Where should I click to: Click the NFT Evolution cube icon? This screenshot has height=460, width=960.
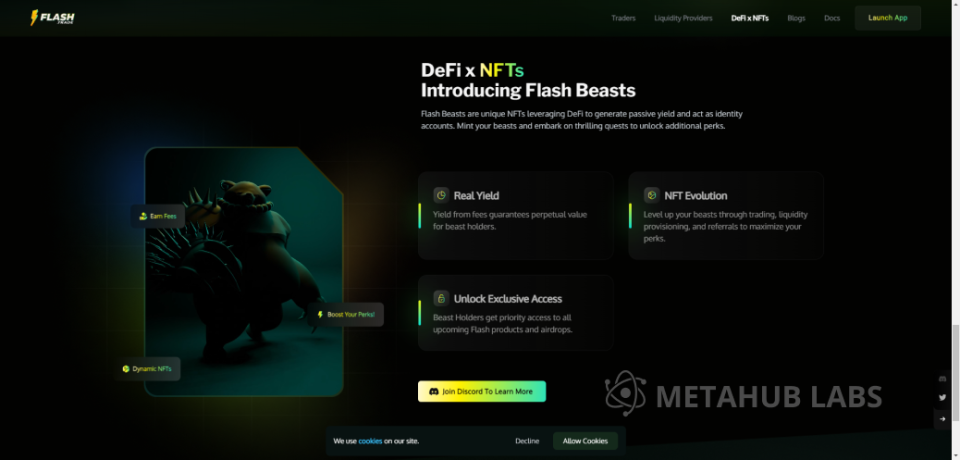[651, 195]
